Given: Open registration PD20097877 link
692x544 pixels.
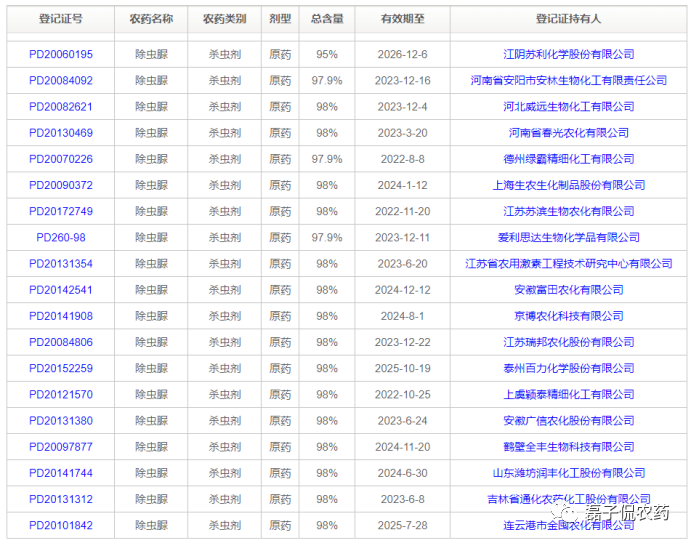Looking at the screenshot, I should click(x=61, y=447).
